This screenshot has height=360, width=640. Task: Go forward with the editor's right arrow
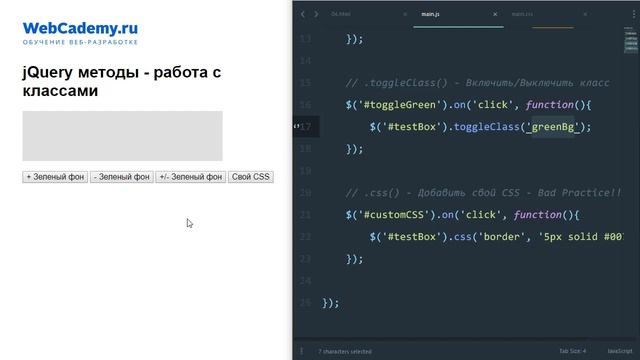pos(316,14)
